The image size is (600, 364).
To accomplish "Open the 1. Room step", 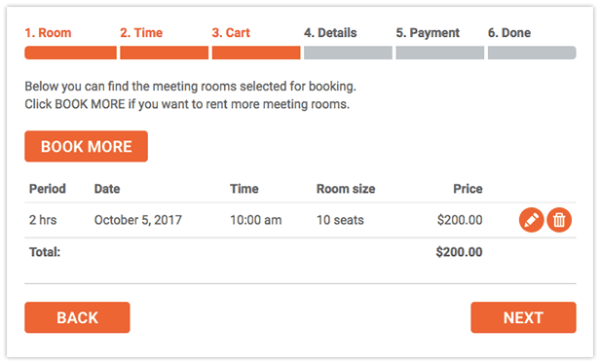I will click(x=49, y=33).
